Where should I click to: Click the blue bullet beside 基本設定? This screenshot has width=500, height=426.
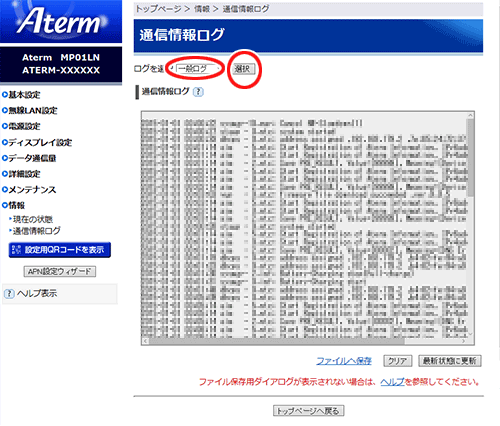(x=5, y=95)
